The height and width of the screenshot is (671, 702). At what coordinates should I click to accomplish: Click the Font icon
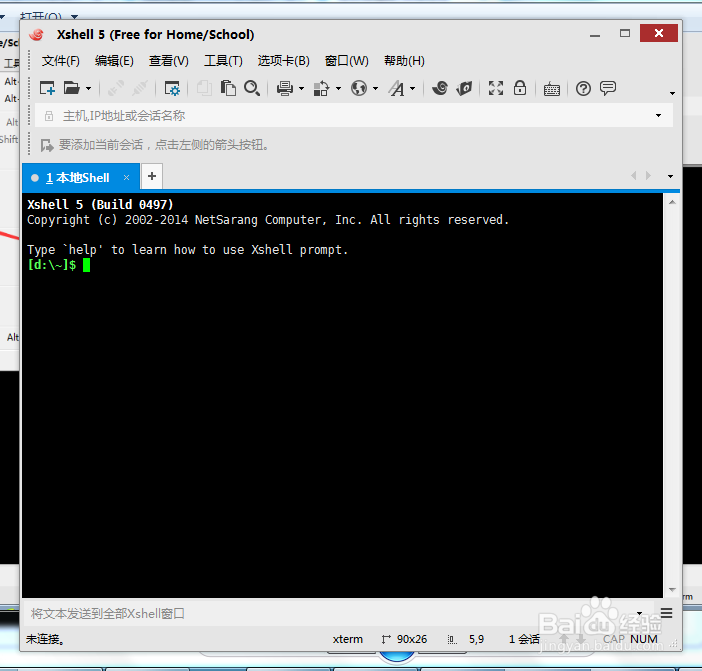(396, 88)
